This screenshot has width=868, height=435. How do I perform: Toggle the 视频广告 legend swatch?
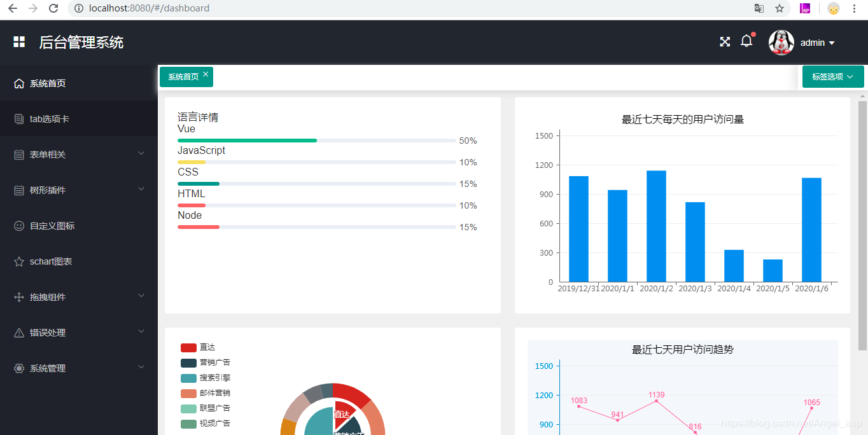pos(188,424)
